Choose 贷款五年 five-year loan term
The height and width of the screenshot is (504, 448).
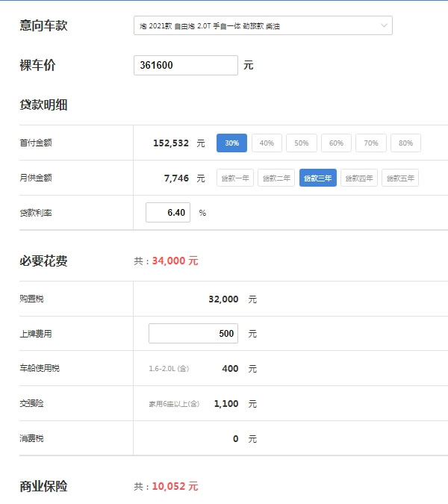pyautogui.click(x=400, y=178)
